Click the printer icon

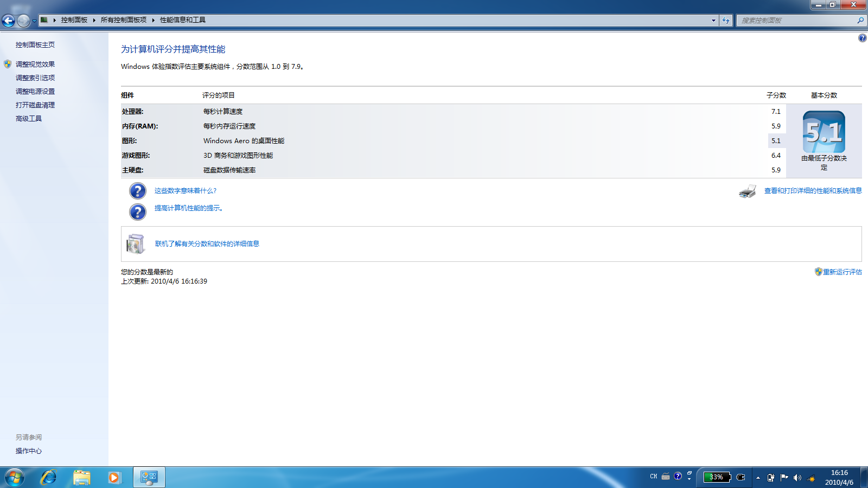coord(748,191)
